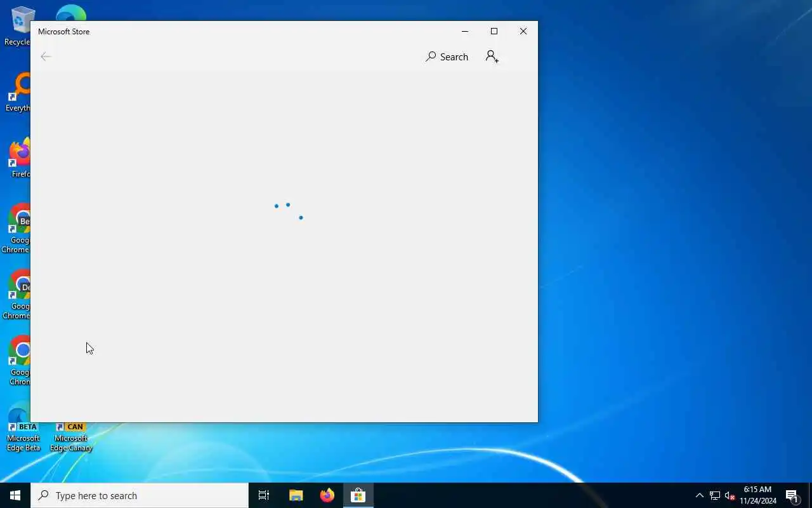Image resolution: width=812 pixels, height=508 pixels.
Task: Open Task View on the taskbar
Action: click(264, 495)
